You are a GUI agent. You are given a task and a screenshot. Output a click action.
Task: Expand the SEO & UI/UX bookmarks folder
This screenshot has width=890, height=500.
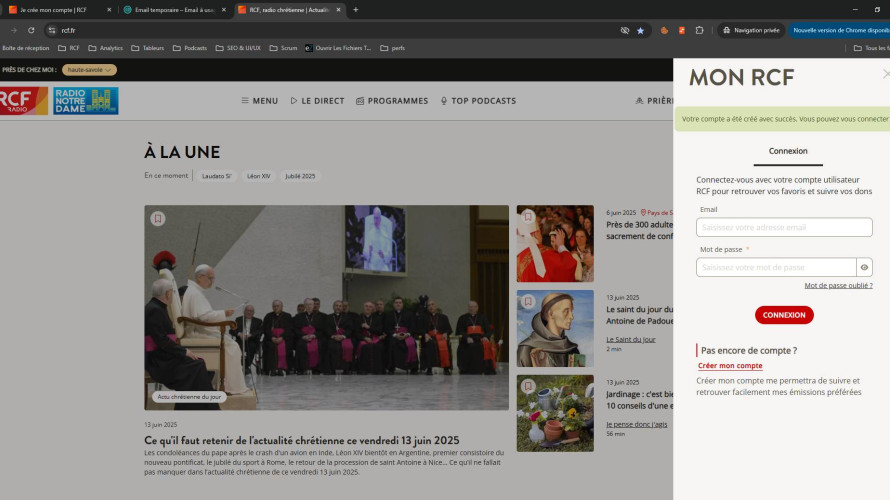(x=237, y=48)
